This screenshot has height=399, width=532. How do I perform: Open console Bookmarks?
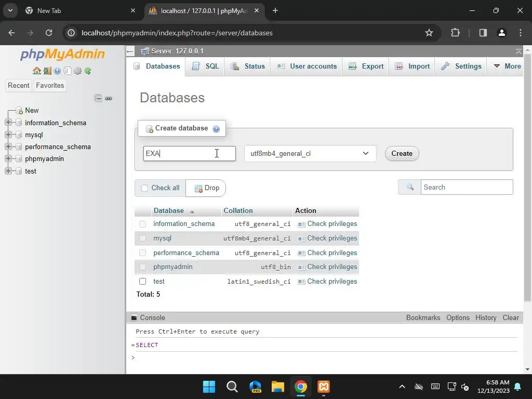[x=423, y=317]
